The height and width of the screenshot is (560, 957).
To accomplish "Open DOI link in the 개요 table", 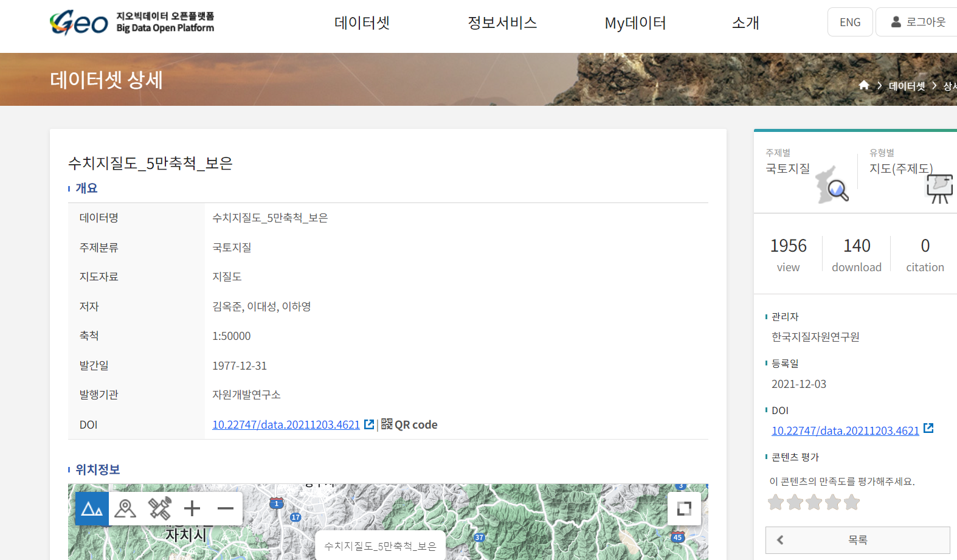I will point(286,424).
